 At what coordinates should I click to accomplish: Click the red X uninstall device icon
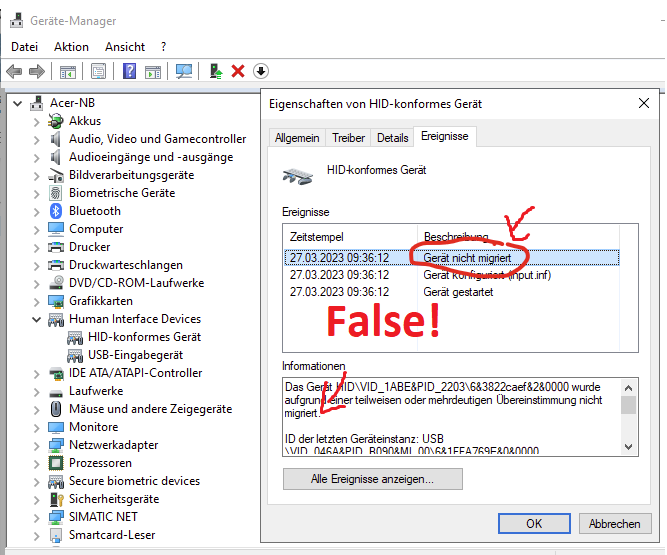tap(238, 71)
